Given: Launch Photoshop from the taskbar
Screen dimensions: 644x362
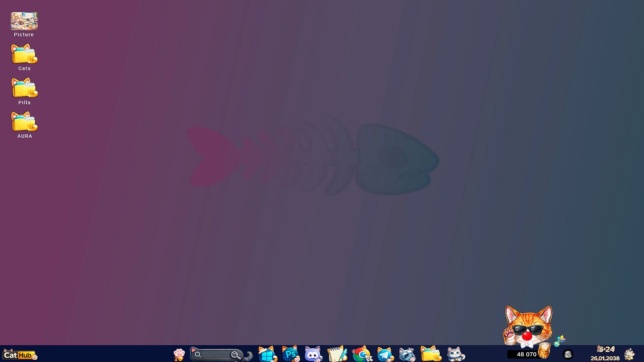Looking at the screenshot, I should click(290, 354).
